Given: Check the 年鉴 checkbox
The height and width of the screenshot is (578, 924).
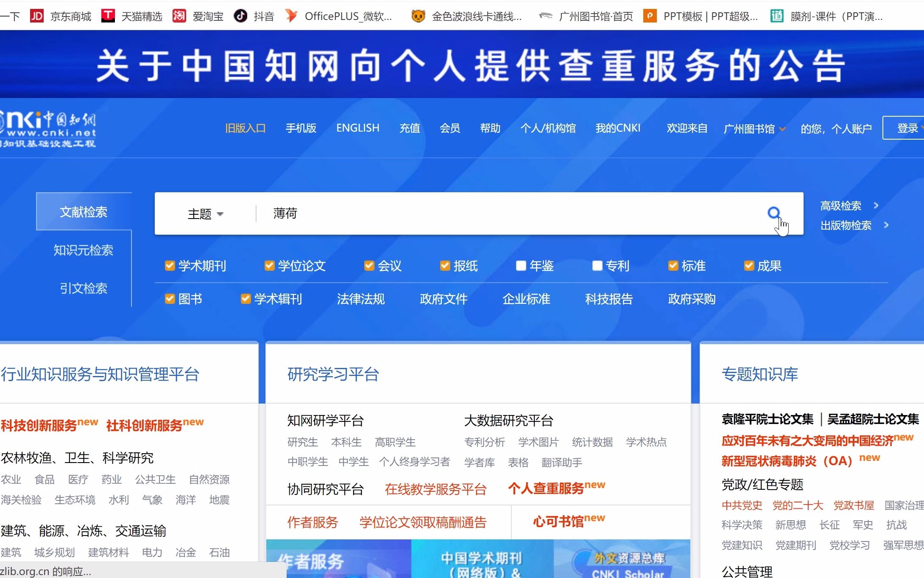Looking at the screenshot, I should pos(521,266).
